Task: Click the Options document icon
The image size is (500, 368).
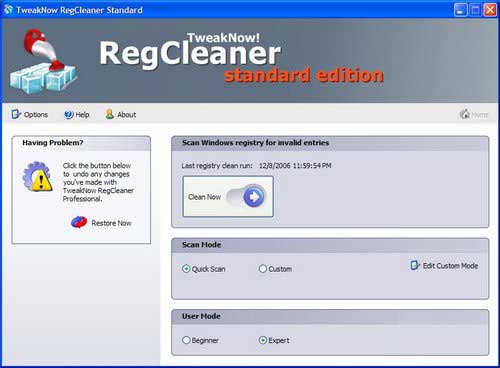Action: 16,114
